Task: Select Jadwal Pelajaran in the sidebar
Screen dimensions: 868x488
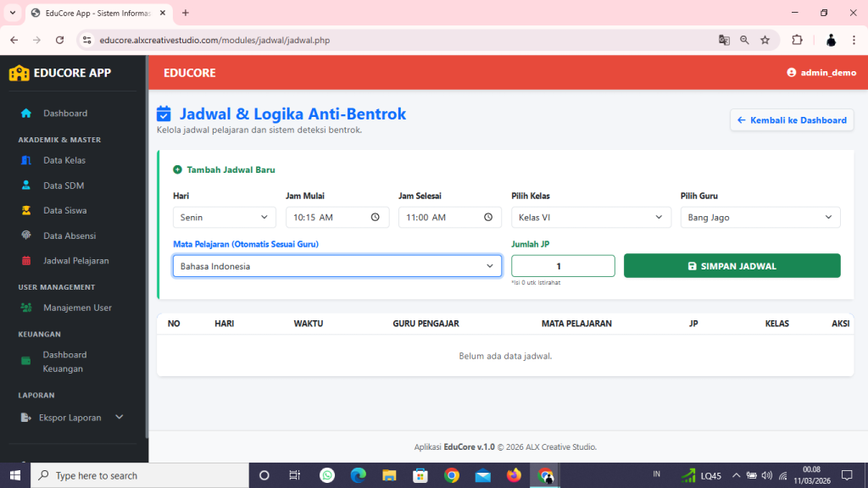Action: [75, 260]
